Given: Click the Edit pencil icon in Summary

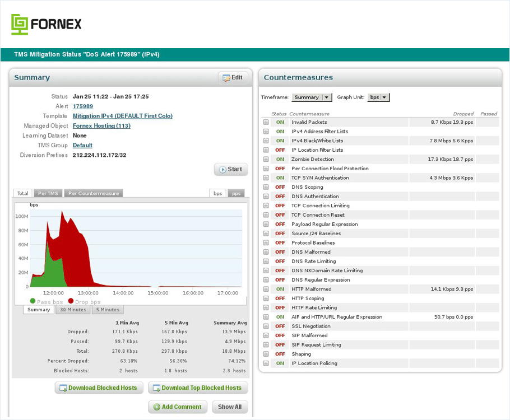Looking at the screenshot, I should [x=226, y=78].
